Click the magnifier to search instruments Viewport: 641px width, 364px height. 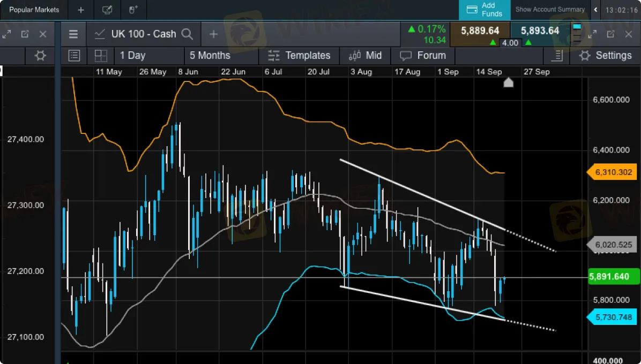point(187,33)
